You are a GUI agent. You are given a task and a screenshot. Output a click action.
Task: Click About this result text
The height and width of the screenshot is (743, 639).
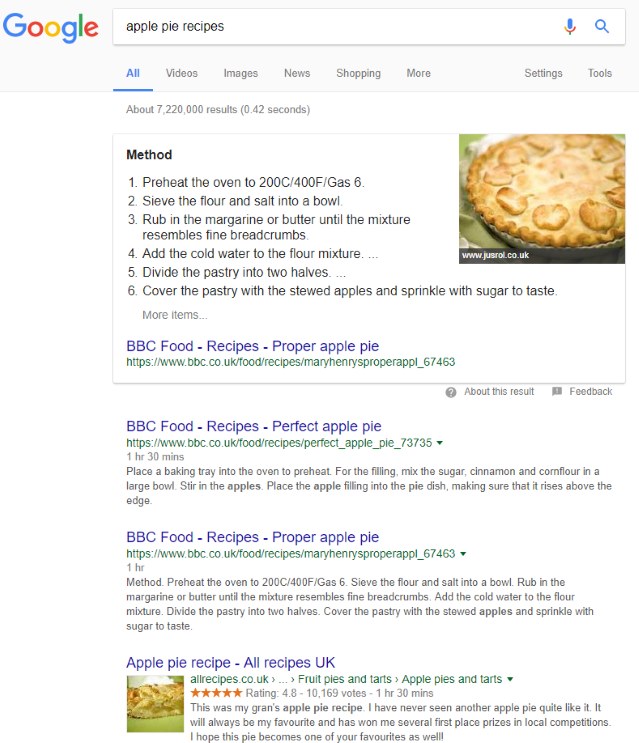point(499,391)
